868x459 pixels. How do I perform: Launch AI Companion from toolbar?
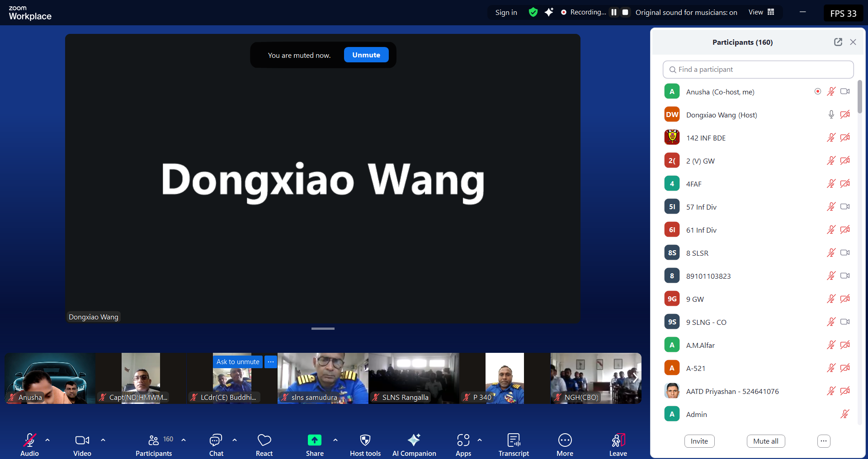point(414,440)
